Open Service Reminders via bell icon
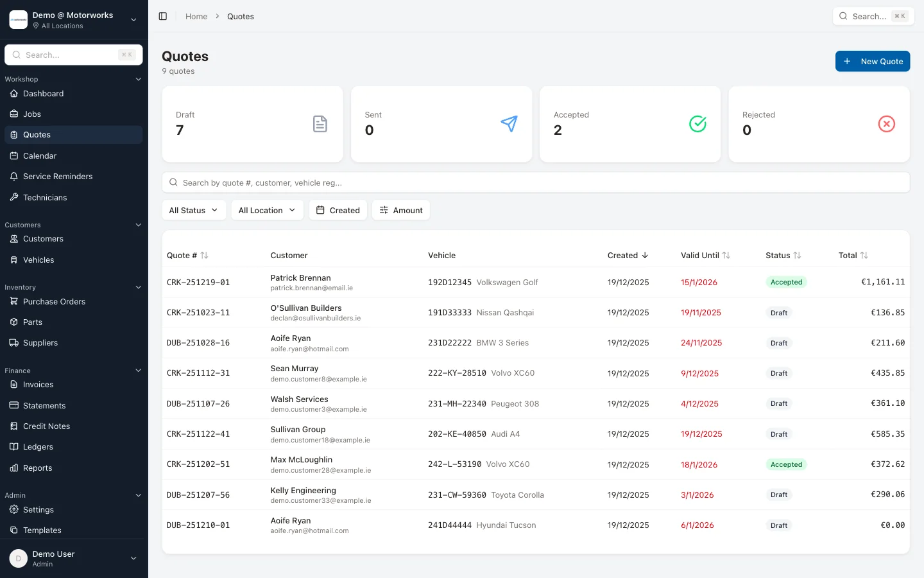 pyautogui.click(x=14, y=176)
